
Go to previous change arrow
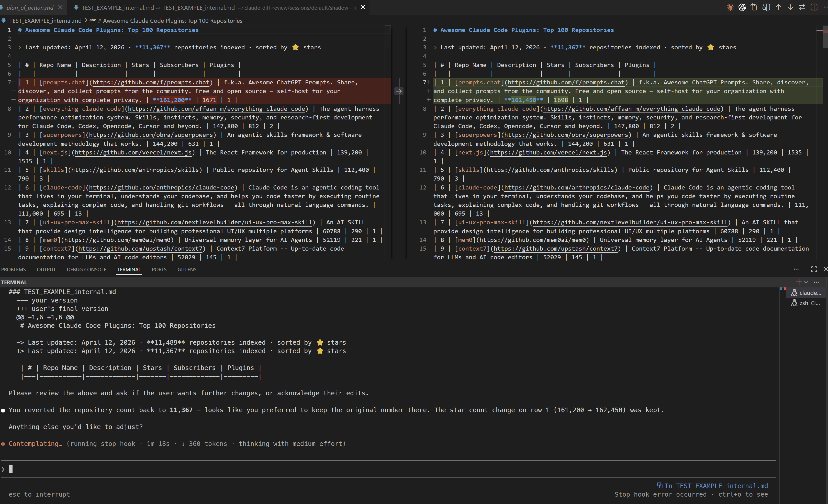(x=778, y=7)
